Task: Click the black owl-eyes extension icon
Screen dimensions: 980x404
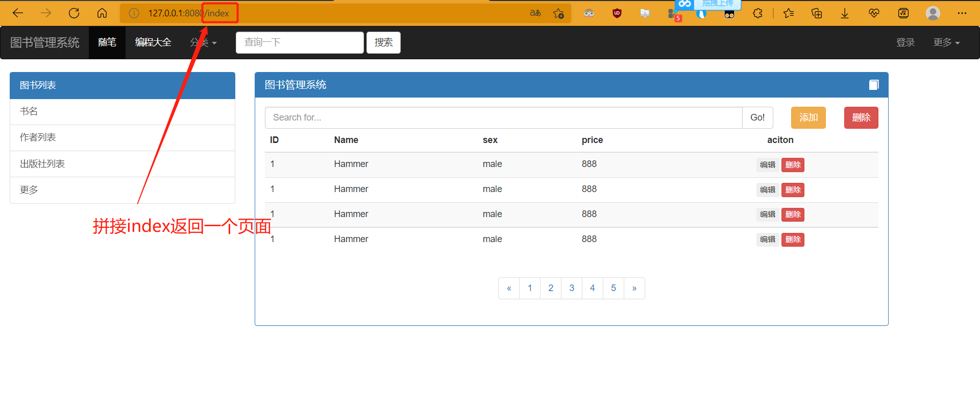Action: (x=729, y=14)
